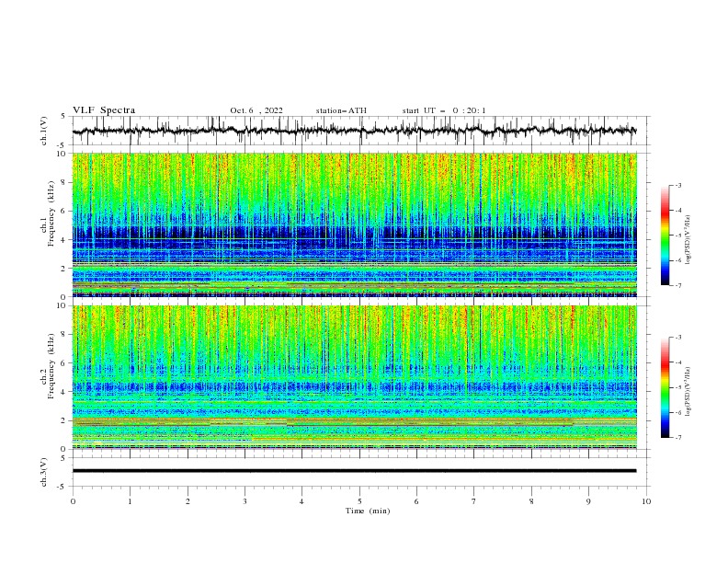Click the ch.1 waveform trace plot
The width and height of the screenshot is (728, 563).
pos(354,131)
